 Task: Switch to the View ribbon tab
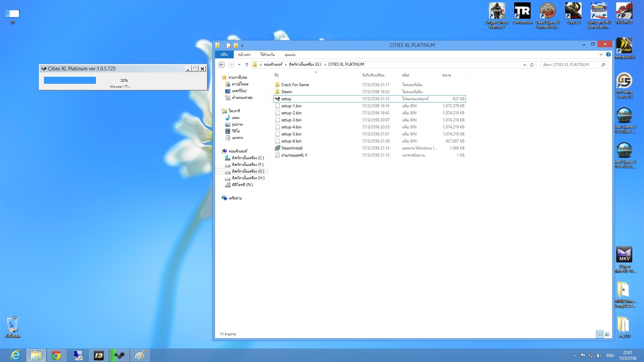tap(290, 55)
